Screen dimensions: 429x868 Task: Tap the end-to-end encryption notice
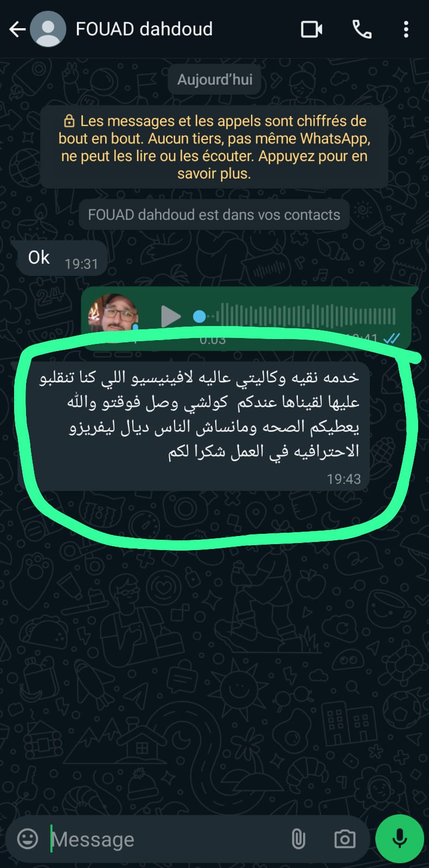click(x=214, y=147)
